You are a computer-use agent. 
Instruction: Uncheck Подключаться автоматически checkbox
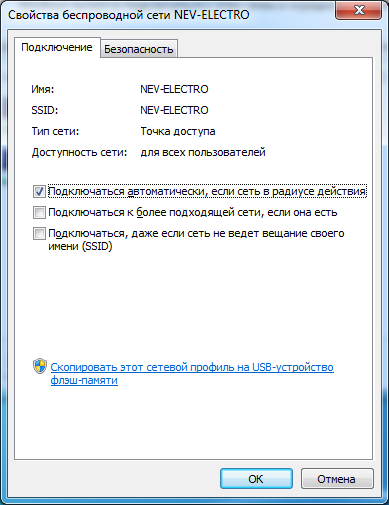click(x=39, y=192)
